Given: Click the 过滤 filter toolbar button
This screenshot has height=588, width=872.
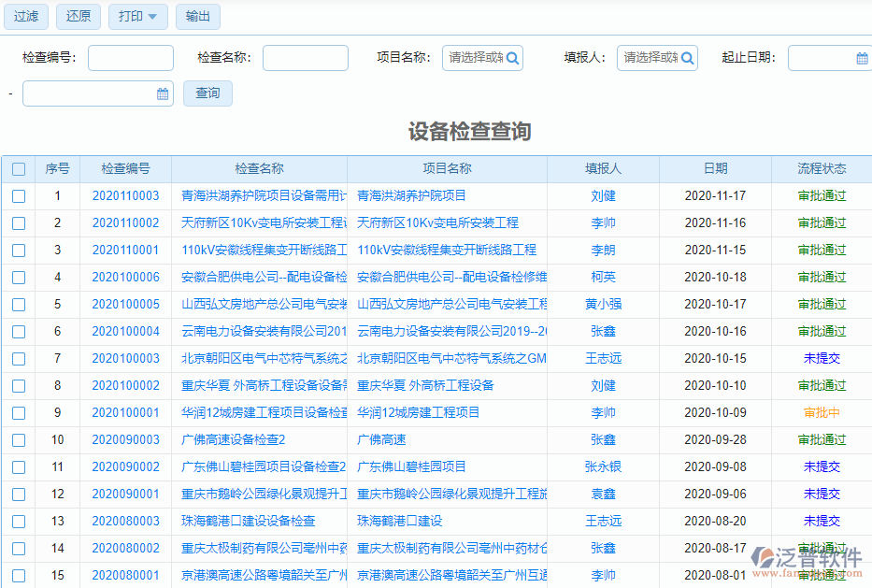Looking at the screenshot, I should [25, 17].
